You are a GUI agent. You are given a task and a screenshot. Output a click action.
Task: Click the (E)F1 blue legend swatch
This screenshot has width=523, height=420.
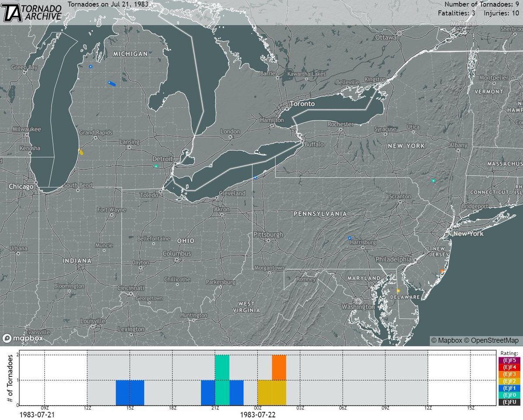click(509, 388)
